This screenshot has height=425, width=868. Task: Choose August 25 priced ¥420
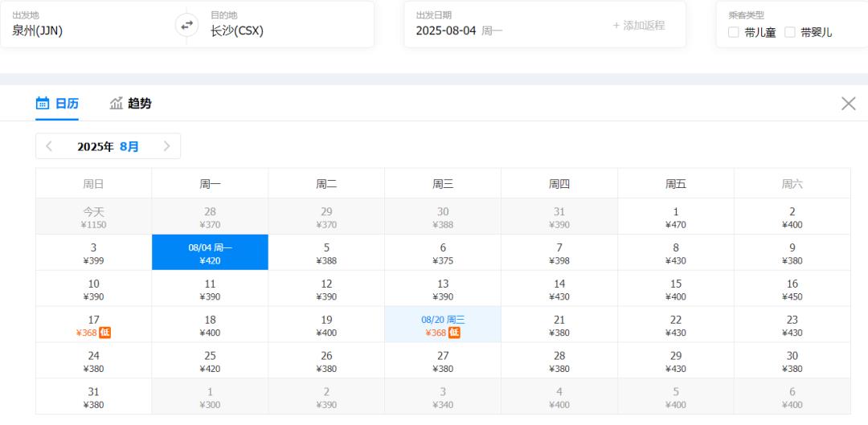tap(210, 360)
